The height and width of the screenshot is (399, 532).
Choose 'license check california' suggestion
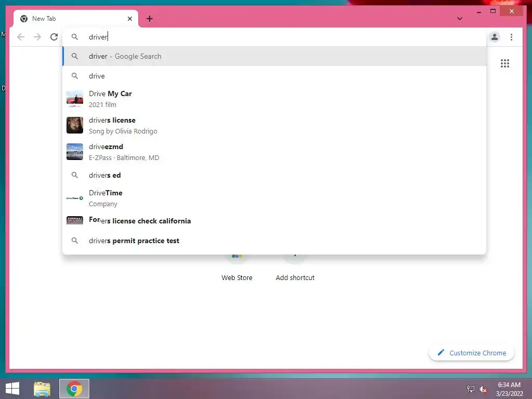[274, 221]
